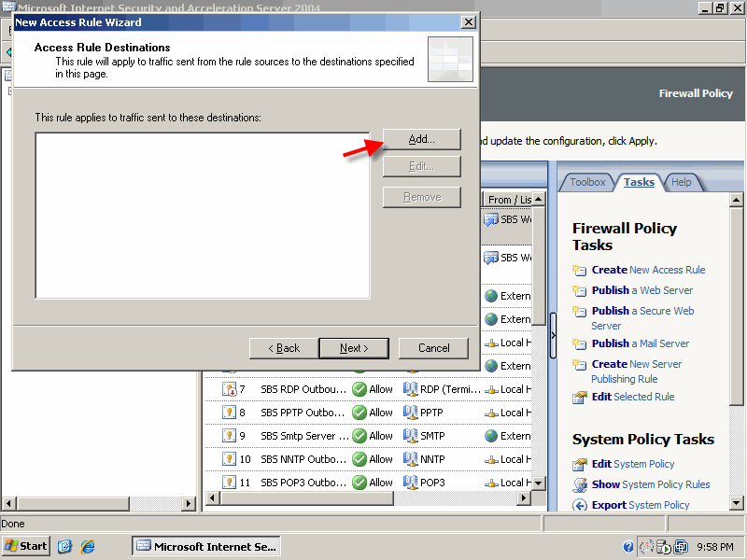Click the rule icon for row 8
This screenshot has width=747, height=560.
[x=229, y=413]
